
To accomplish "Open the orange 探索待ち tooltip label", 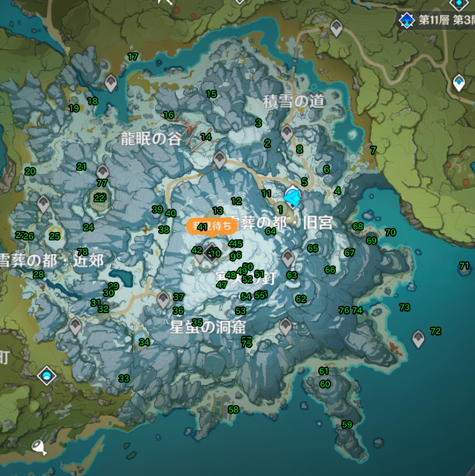I will (208, 227).
